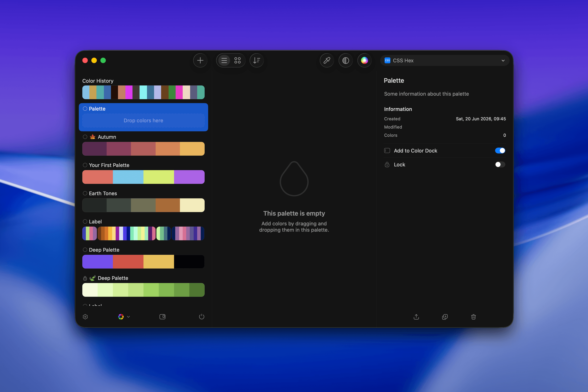
Task: Click the maple leaf emoji on Autumn
Action: pyautogui.click(x=93, y=137)
